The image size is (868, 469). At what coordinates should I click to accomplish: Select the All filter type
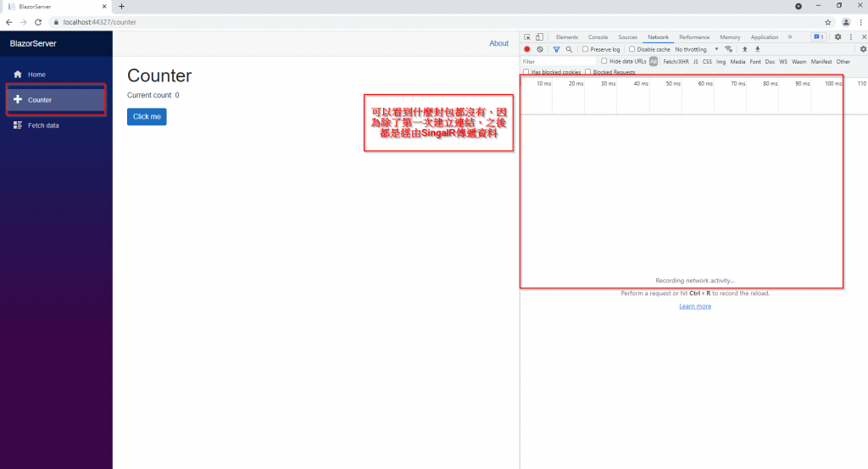pos(654,61)
